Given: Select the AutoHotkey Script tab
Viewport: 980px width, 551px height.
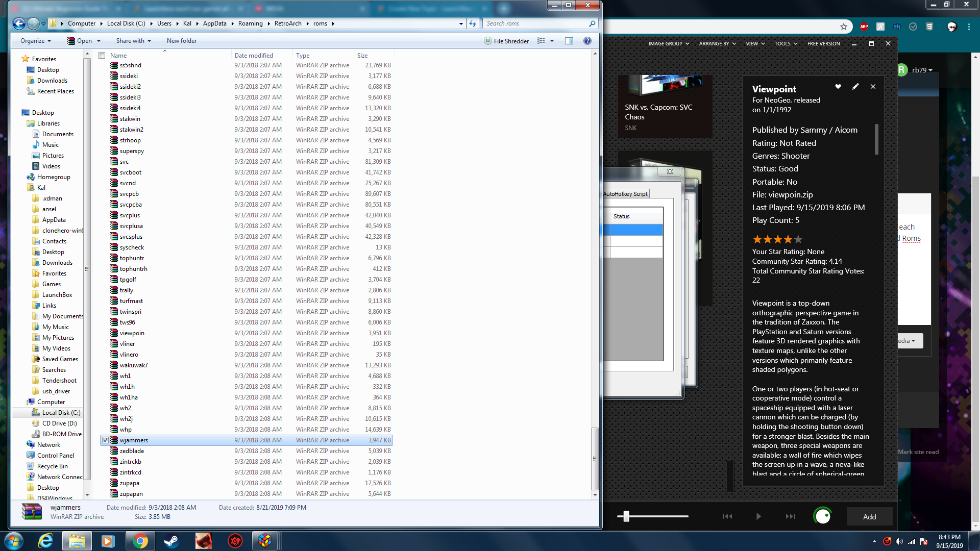Looking at the screenshot, I should pyautogui.click(x=626, y=194).
